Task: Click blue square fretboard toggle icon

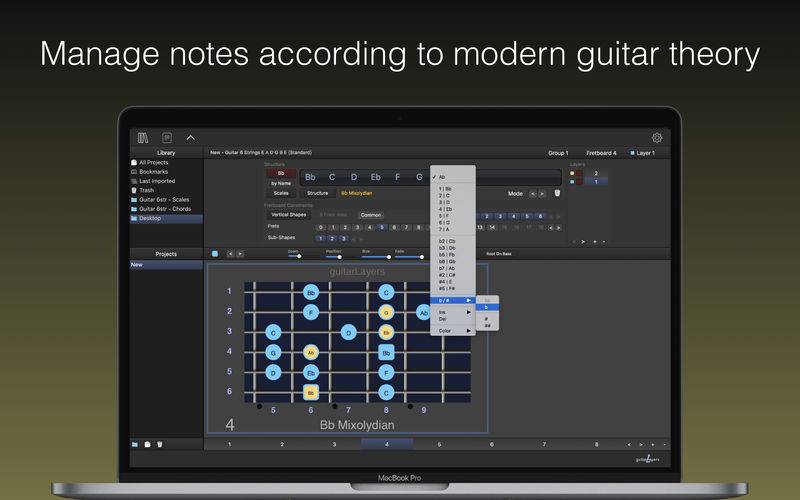Action: tap(215, 254)
